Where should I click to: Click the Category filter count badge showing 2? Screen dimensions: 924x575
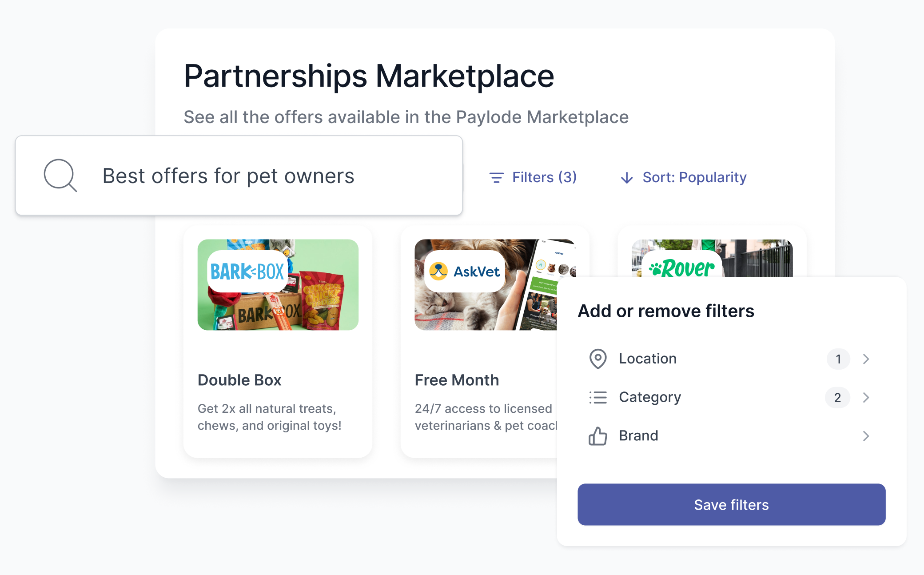[837, 398]
